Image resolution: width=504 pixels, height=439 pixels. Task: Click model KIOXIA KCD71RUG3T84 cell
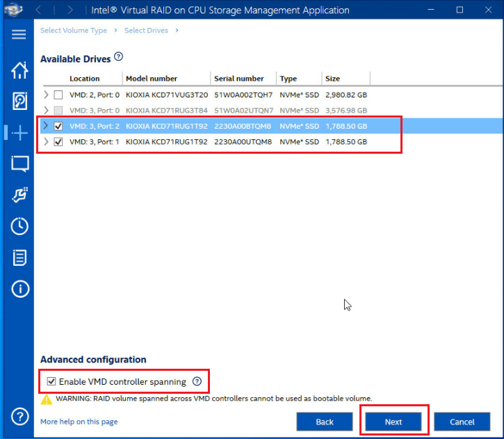coord(167,111)
